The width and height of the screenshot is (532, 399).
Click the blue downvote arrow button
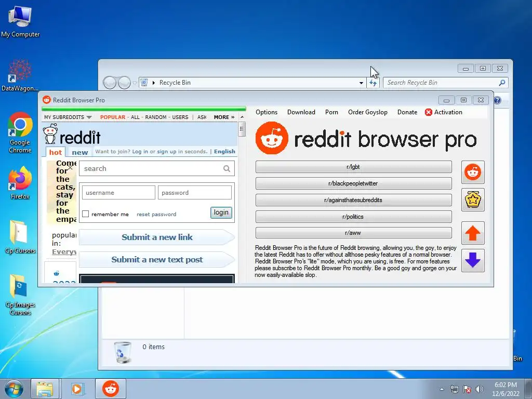pyautogui.click(x=473, y=260)
